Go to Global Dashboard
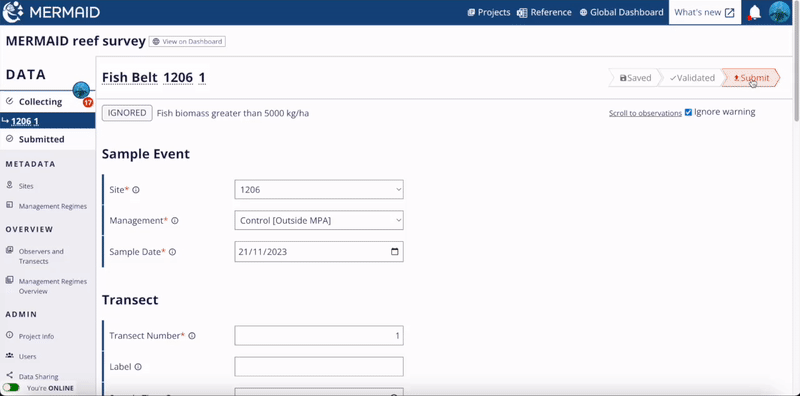The image size is (800, 396). [x=621, y=12]
